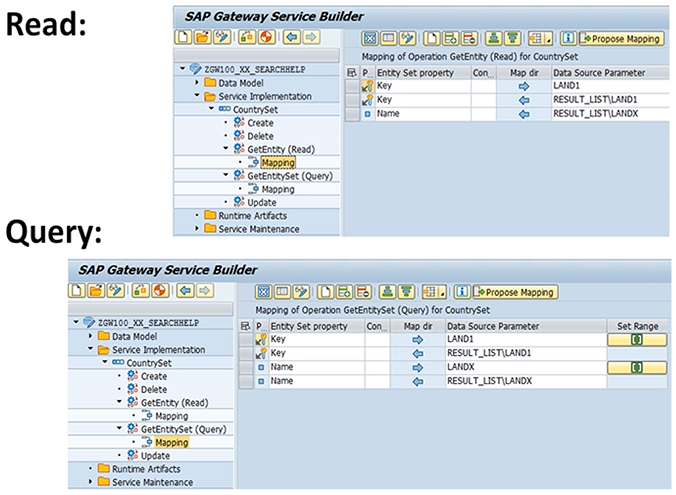Click the Set Range button for the LANDX row
Screen dimensions: 676x495
pyautogui.click(x=636, y=368)
